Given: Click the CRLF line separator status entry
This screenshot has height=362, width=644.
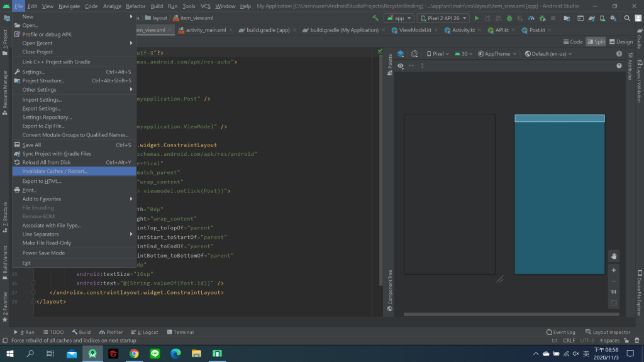Looking at the screenshot, I should point(569,341).
